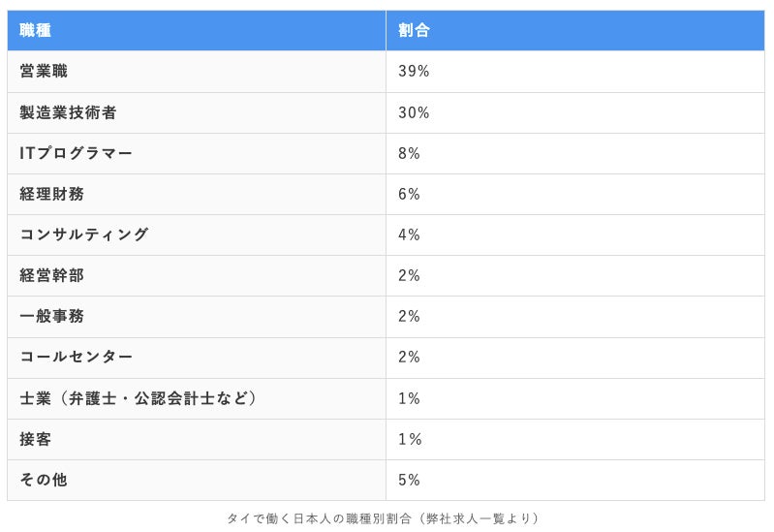
Task: Click the 8% value cell
Action: point(409,153)
